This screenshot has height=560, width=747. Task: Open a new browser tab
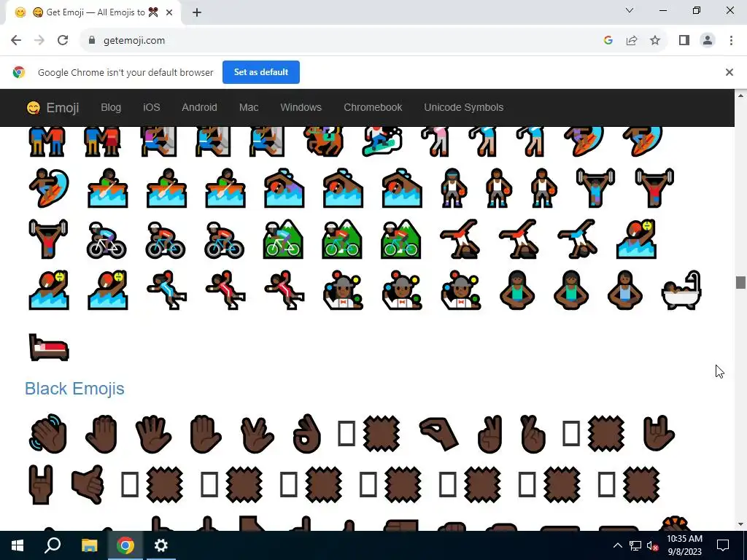(x=197, y=12)
